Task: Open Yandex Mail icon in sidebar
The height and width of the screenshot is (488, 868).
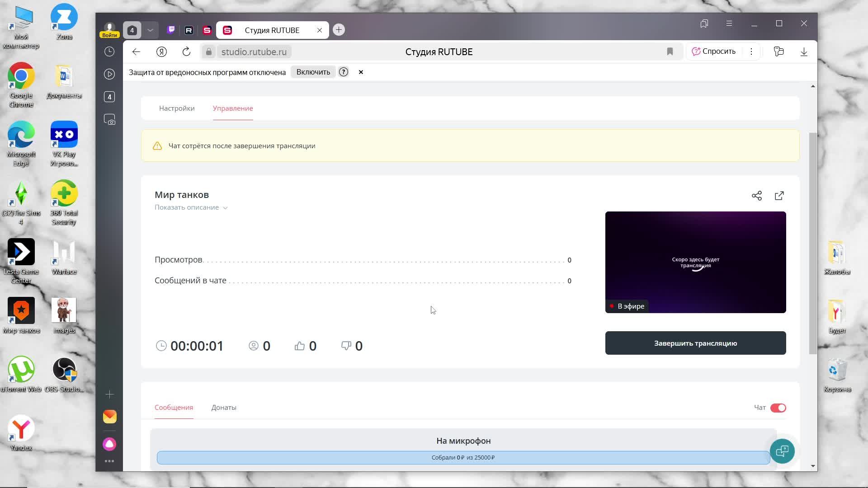Action: tap(109, 417)
